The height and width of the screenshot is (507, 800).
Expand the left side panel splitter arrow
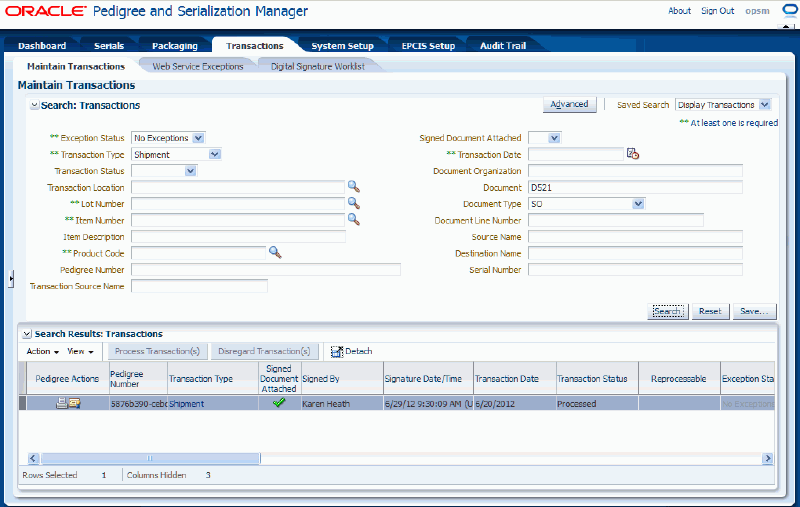(x=11, y=278)
